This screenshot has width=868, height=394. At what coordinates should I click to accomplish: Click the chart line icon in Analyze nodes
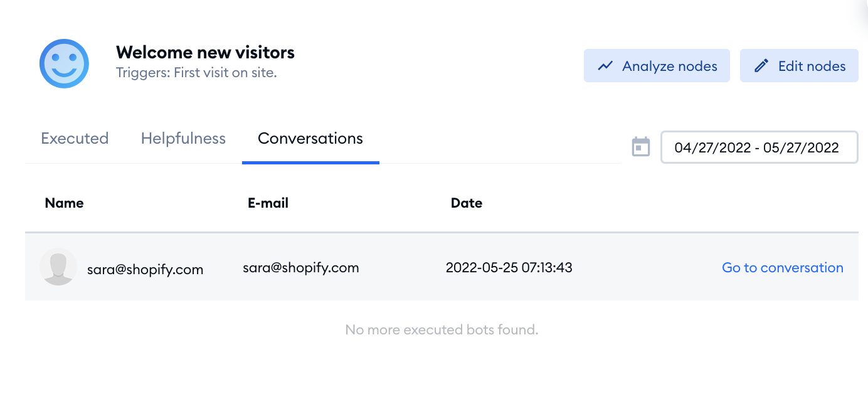coord(605,66)
